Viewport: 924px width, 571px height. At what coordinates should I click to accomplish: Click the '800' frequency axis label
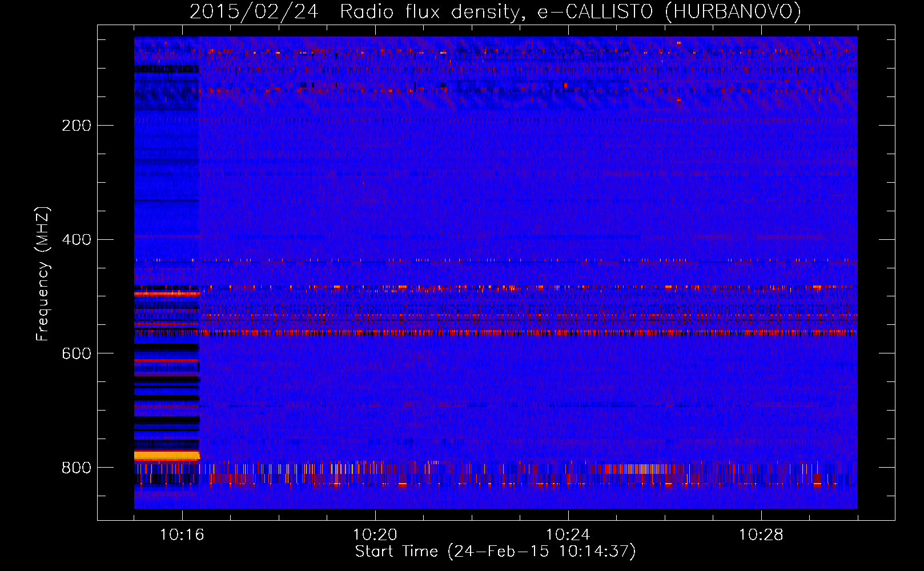pyautogui.click(x=77, y=468)
